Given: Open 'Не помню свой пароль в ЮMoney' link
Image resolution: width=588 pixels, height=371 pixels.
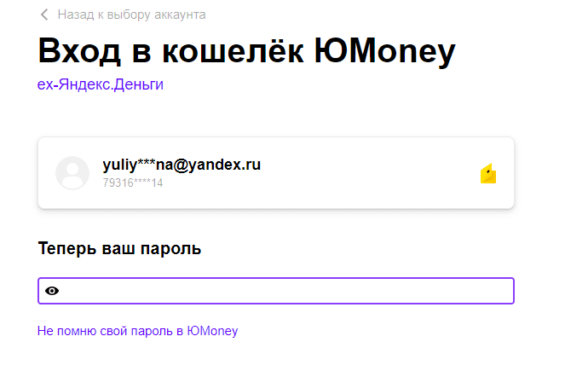Looking at the screenshot, I should (137, 331).
